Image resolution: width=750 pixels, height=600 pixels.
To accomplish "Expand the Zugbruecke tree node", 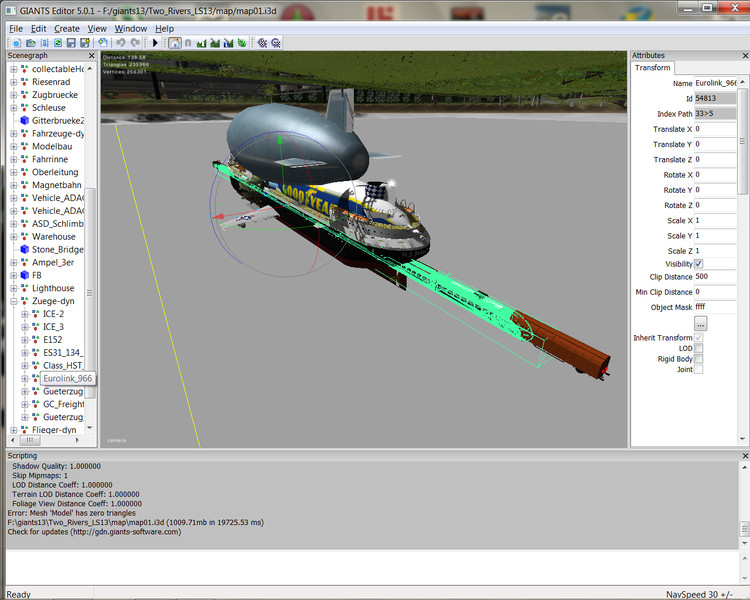I will 13,95.
